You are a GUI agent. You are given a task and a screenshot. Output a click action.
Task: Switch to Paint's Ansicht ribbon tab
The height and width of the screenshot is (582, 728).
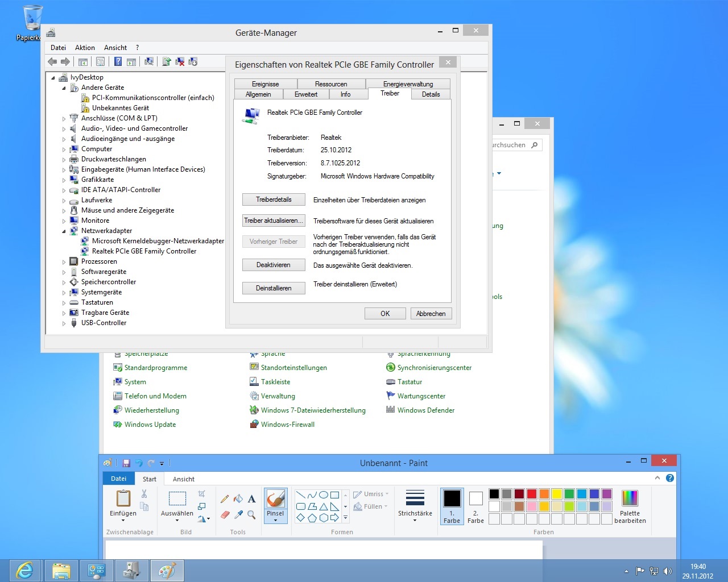[x=184, y=479]
